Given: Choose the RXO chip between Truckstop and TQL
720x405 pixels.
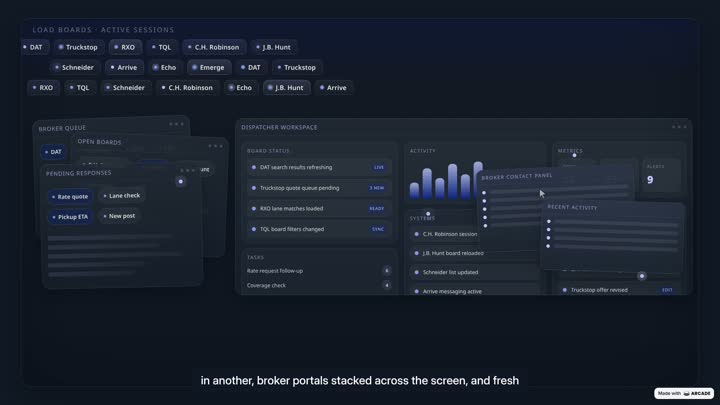Looking at the screenshot, I should (125, 47).
